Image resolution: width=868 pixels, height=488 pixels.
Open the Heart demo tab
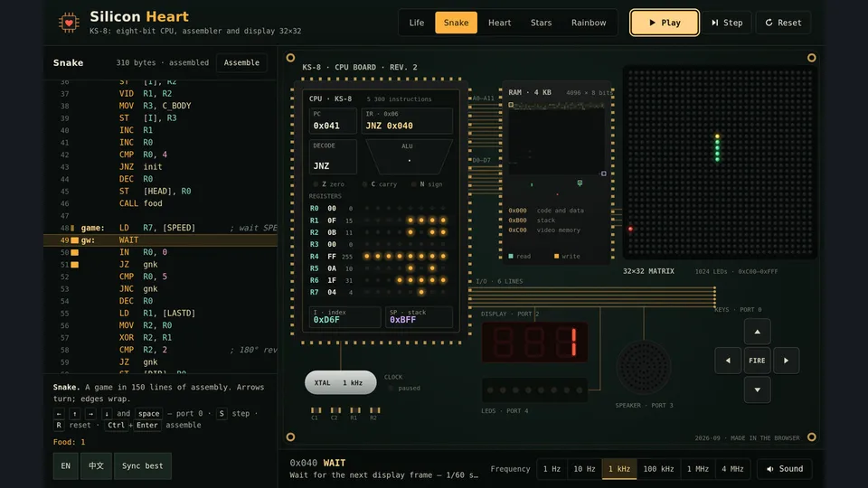499,23
